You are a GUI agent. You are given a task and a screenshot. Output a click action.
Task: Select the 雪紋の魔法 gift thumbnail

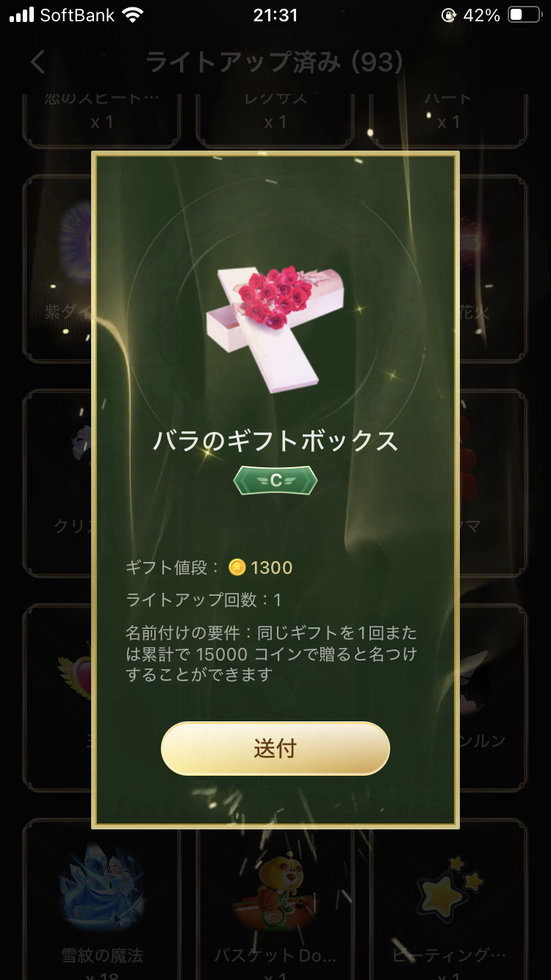[x=101, y=885]
